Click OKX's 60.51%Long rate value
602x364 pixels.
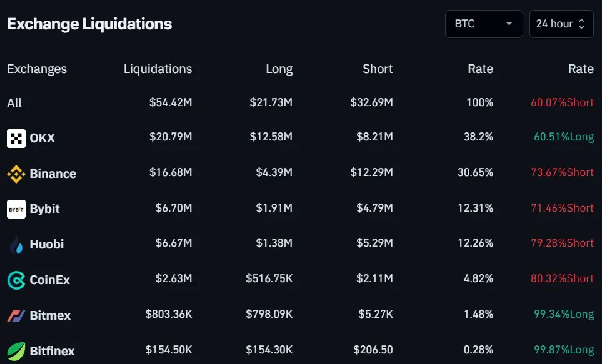coord(563,137)
